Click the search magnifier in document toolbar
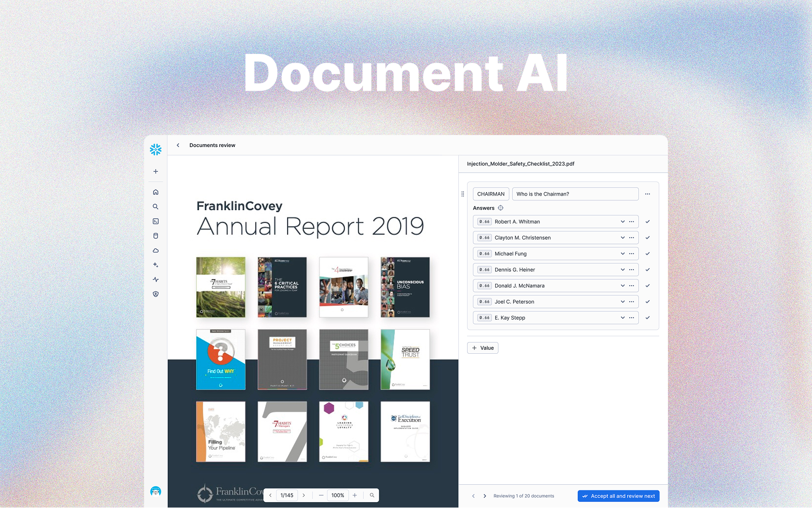The width and height of the screenshot is (812, 508). click(372, 495)
